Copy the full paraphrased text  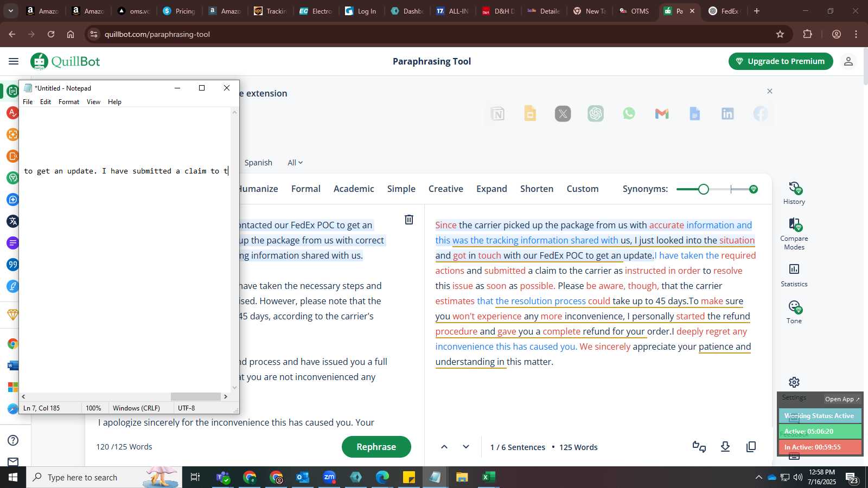pyautogui.click(x=751, y=447)
